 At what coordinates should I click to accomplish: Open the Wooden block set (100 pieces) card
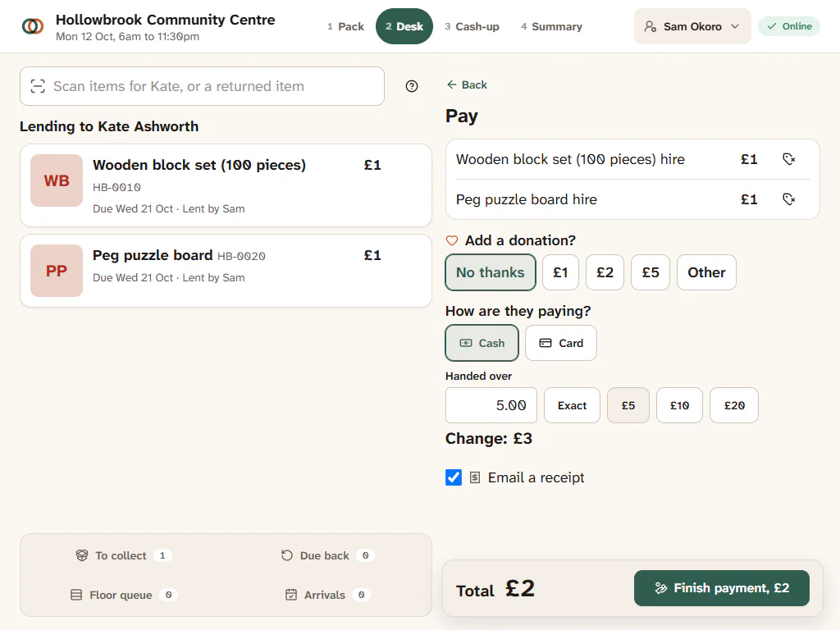click(226, 185)
